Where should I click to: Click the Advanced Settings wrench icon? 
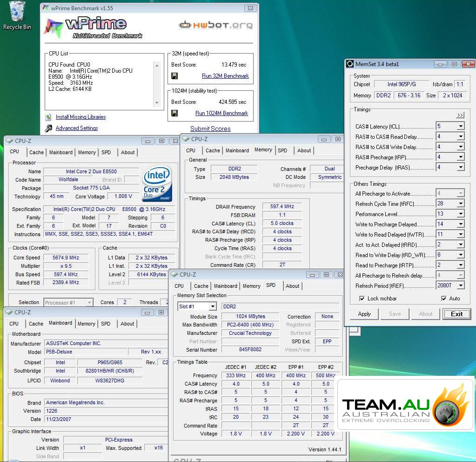[48, 128]
